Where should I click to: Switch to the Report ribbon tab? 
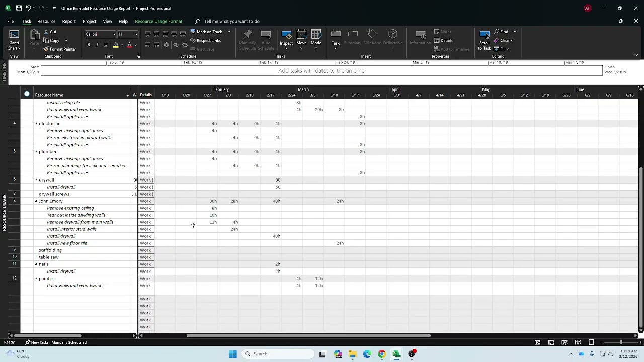tap(69, 21)
